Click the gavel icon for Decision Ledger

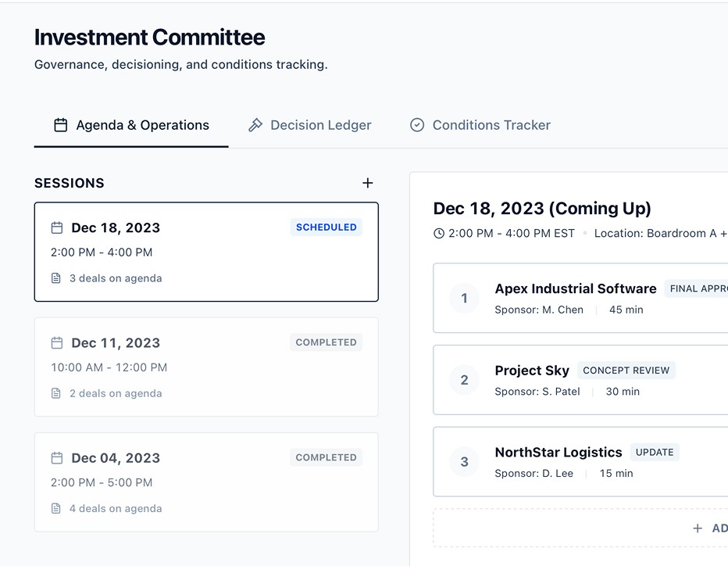255,125
